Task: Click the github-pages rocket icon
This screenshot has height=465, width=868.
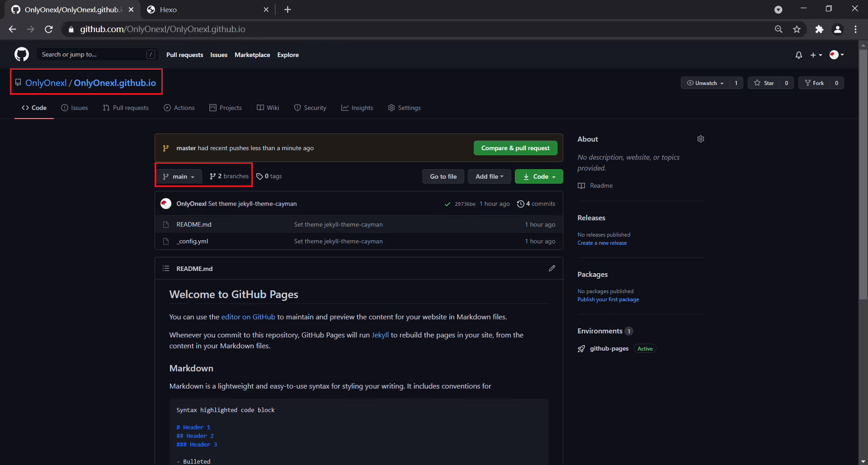Action: (x=581, y=349)
